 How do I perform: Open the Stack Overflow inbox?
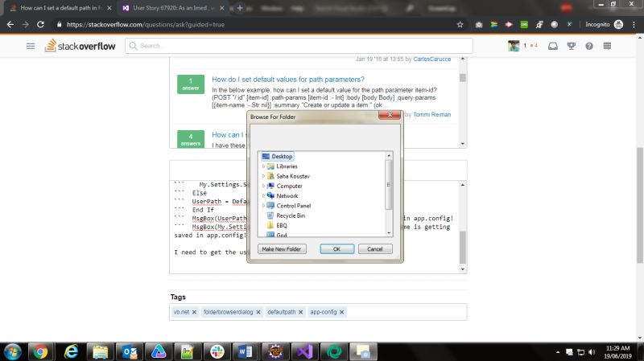coord(553,46)
